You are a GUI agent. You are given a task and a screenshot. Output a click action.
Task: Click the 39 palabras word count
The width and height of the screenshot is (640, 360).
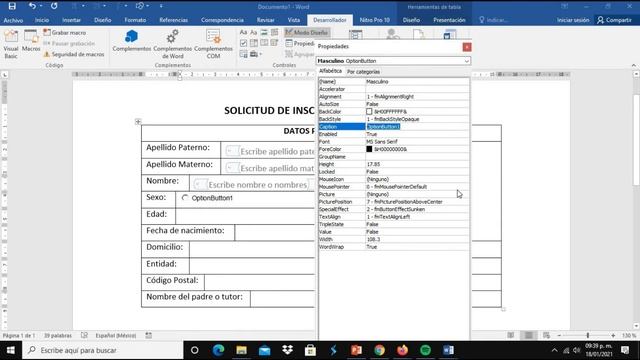(x=58, y=336)
